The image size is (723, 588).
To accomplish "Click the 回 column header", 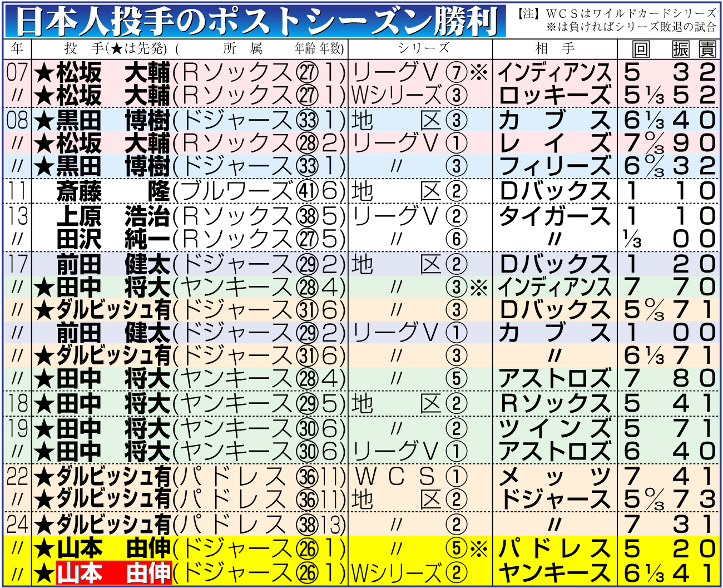I will tap(641, 49).
